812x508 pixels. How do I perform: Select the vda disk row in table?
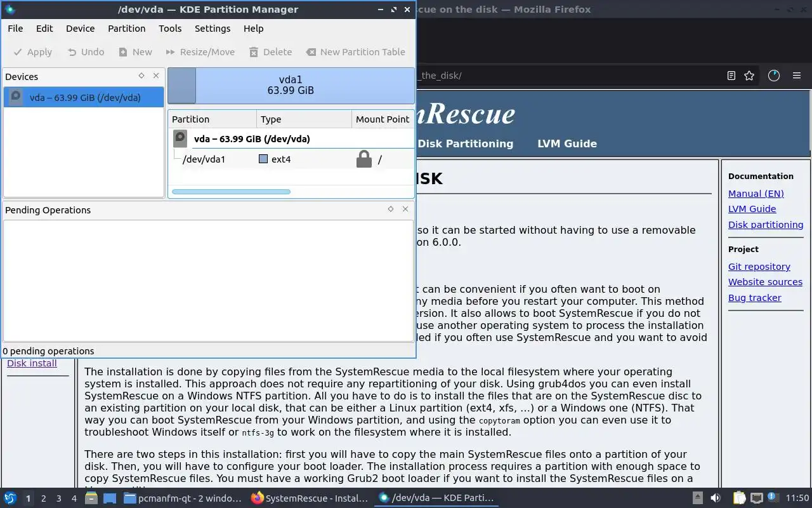click(291, 138)
